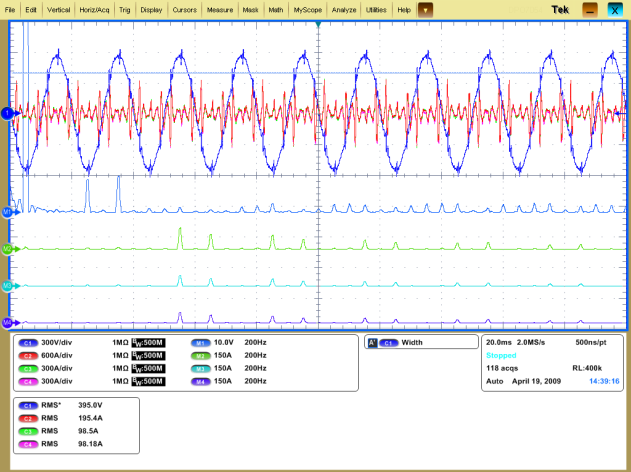Click the M2 math waveform handle
Image resolution: width=631 pixels, height=472 pixels.
click(9, 249)
